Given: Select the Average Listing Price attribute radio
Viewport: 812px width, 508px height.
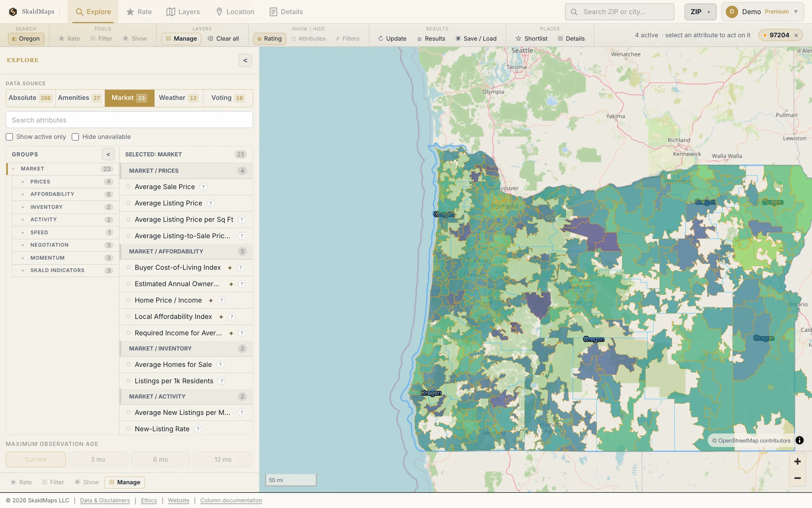Looking at the screenshot, I should pyautogui.click(x=128, y=203).
